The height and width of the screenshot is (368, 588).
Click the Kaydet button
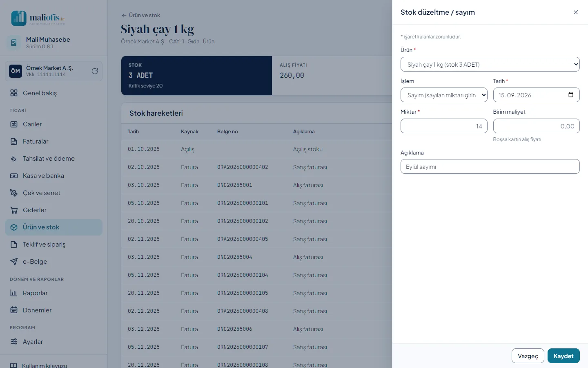[x=563, y=356]
